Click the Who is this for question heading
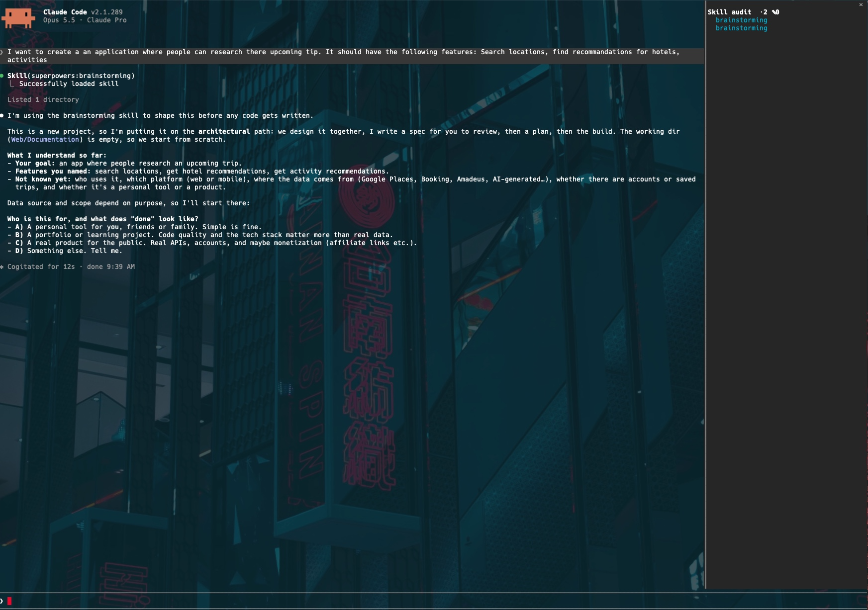Viewport: 868px width, 610px height. click(103, 219)
